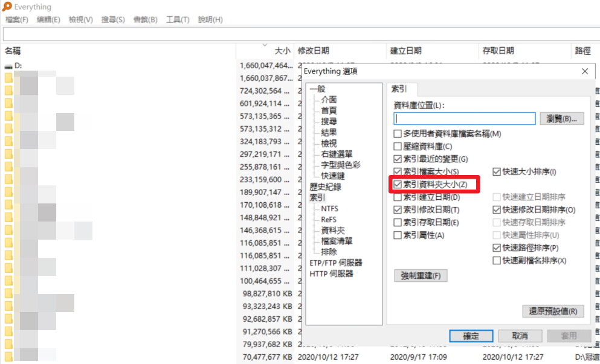The image size is (600, 364).
Task: Open the 說明(H) menu
Action: coord(210,19)
